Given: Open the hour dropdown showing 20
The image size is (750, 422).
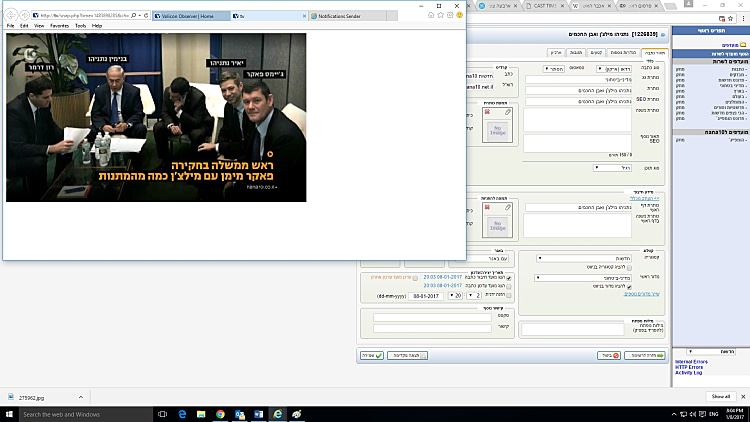Looking at the screenshot, I should tap(459, 296).
